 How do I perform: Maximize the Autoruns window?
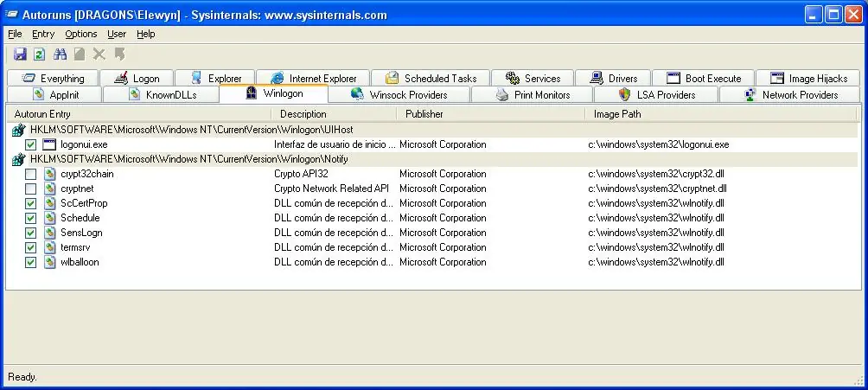833,15
